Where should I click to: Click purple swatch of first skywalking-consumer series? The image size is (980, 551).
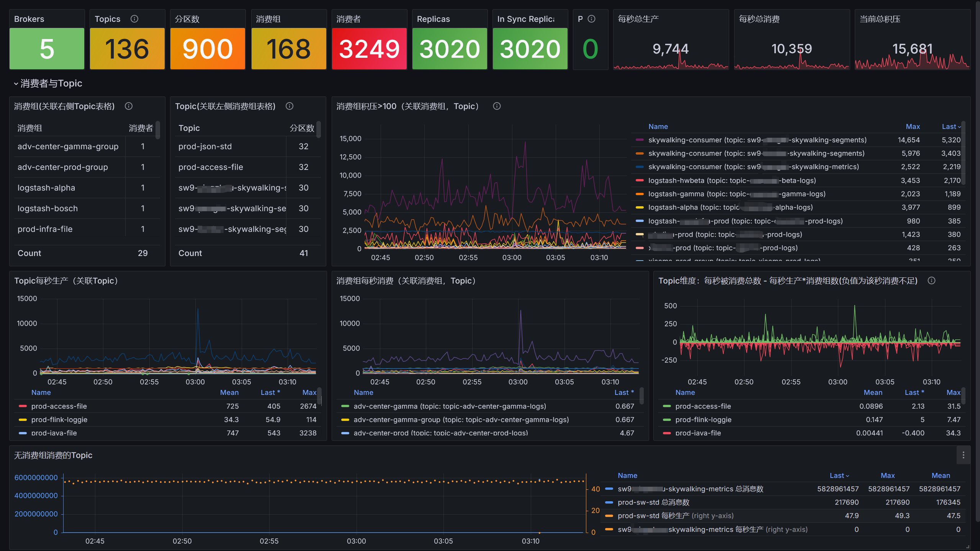tap(639, 140)
